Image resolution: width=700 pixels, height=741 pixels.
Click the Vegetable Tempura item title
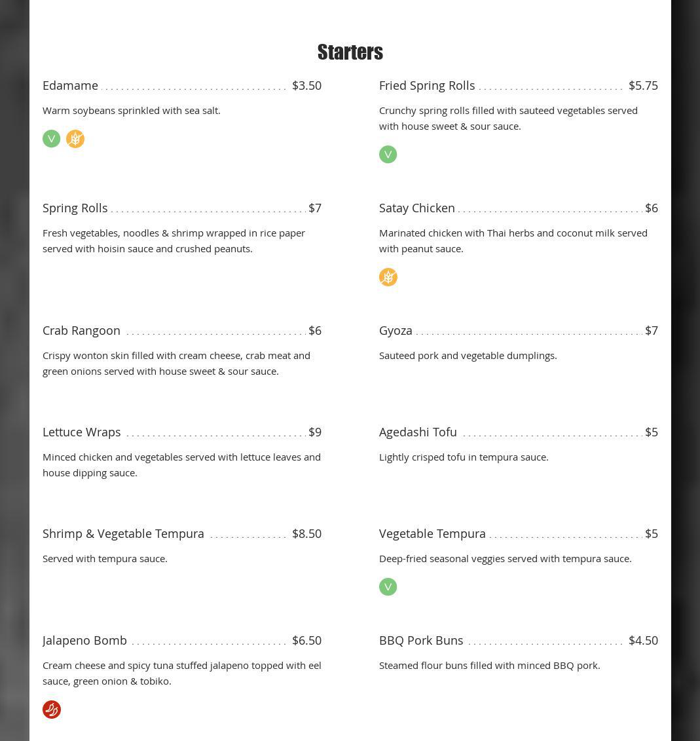click(x=432, y=534)
